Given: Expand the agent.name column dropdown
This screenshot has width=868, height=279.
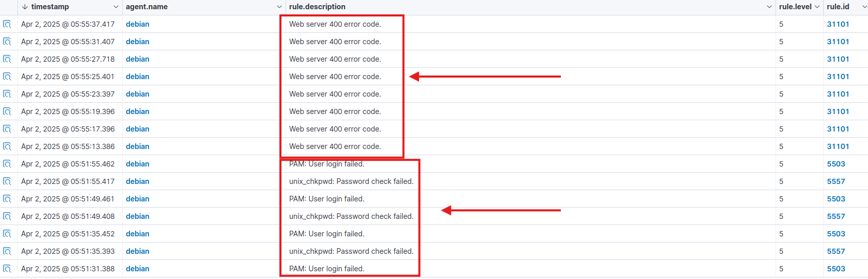Looking at the screenshot, I should click(x=279, y=7).
